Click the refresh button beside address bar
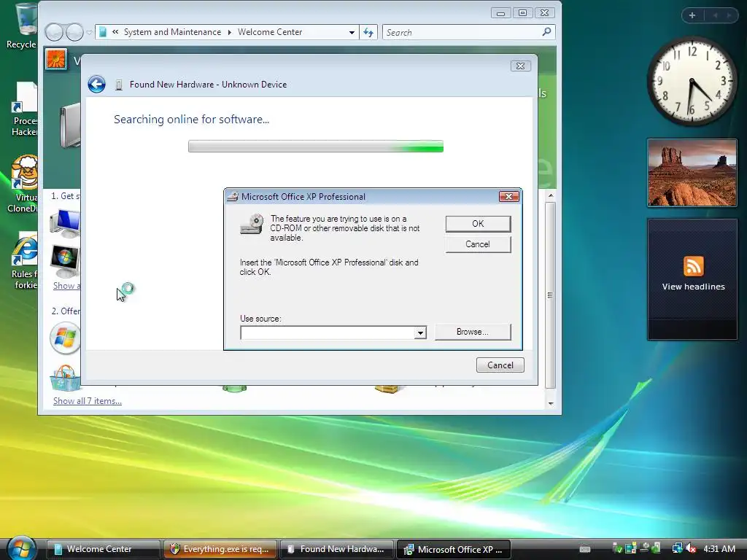The image size is (747, 560). (368, 32)
